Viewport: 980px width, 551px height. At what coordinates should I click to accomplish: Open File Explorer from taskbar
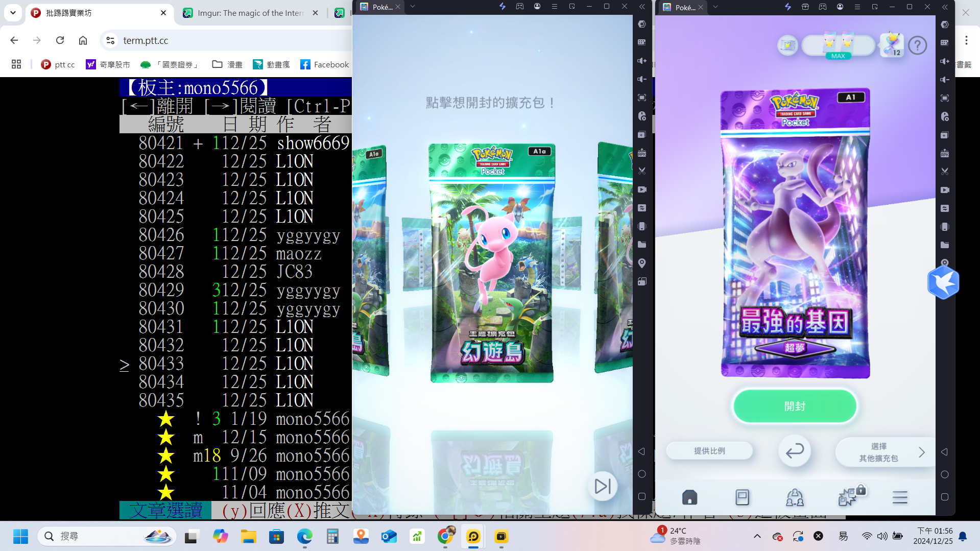(249, 536)
